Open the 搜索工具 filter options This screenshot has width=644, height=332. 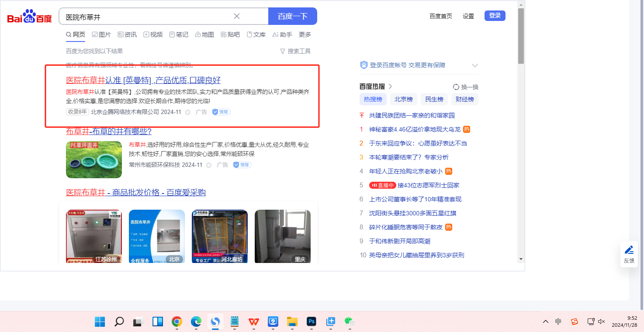295,51
